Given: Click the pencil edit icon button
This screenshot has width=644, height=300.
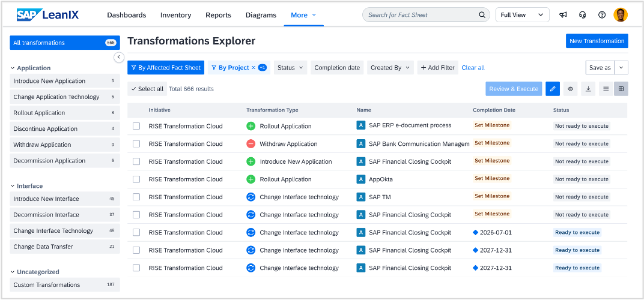Looking at the screenshot, I should point(553,89).
